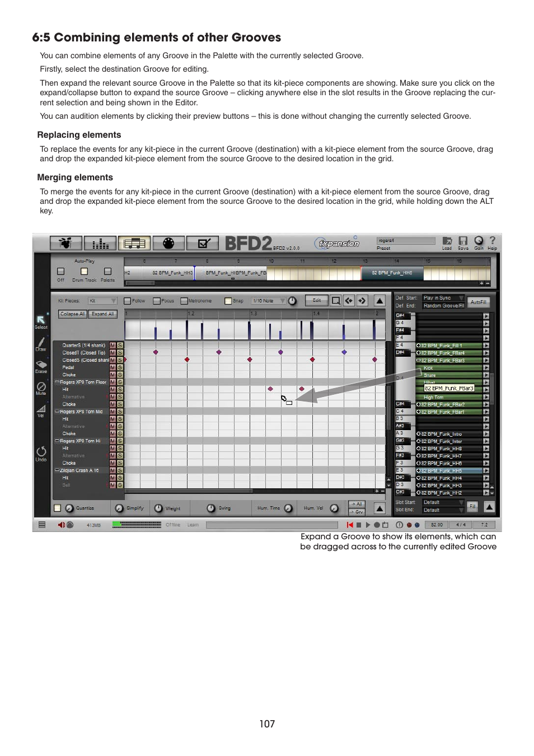This screenshot has height=756, width=534.
Task: Click the return-to-start transport button
Action: coord(350,525)
